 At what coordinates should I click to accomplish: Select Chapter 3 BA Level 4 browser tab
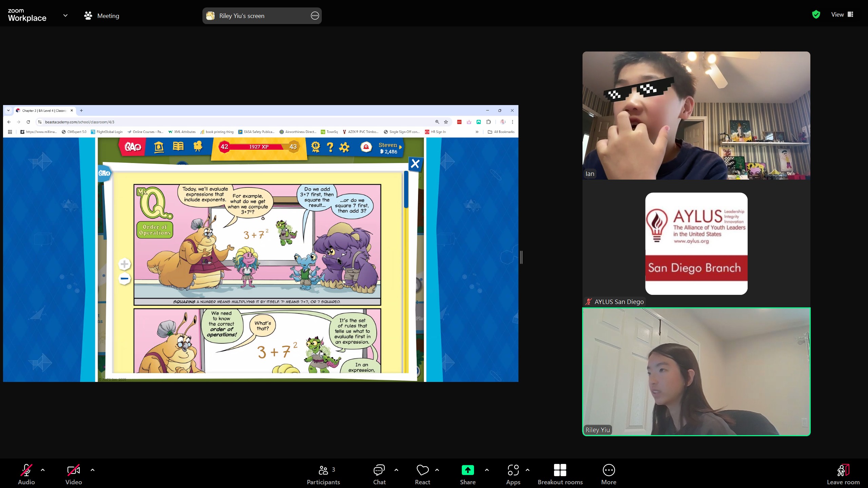pyautogui.click(x=44, y=110)
